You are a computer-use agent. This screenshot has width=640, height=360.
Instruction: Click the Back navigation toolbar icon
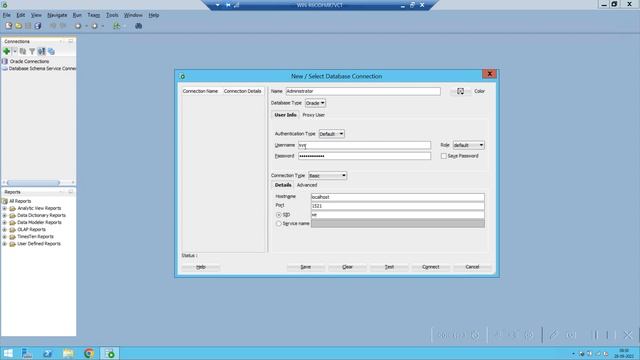[x=78, y=26]
